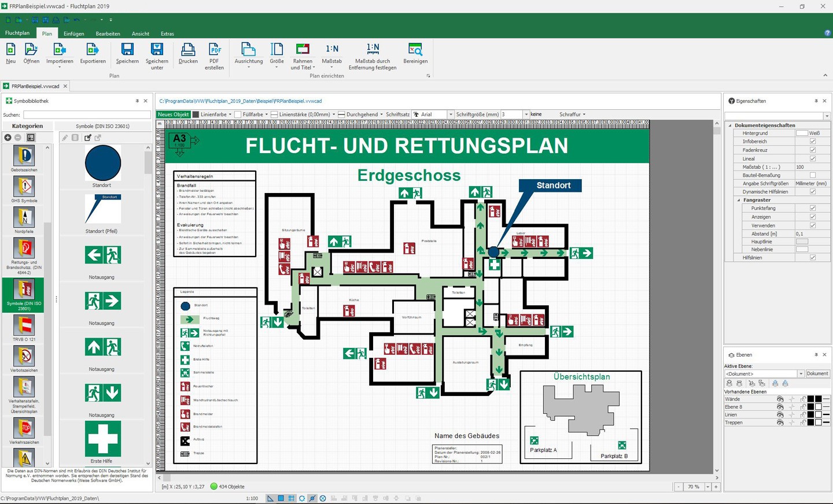Select the Drucken print icon

click(188, 53)
